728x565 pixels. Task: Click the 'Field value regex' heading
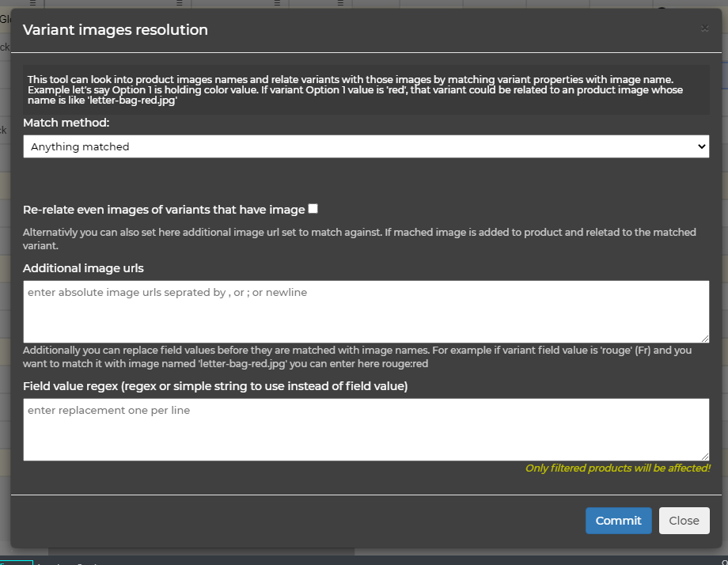(215, 386)
